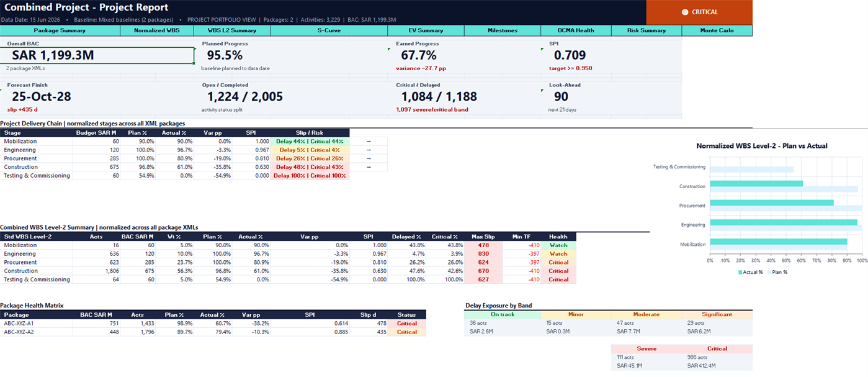This screenshot has width=868, height=377.
Task: Select Forecast Finish date 25-Oct-28
Action: coord(42,97)
